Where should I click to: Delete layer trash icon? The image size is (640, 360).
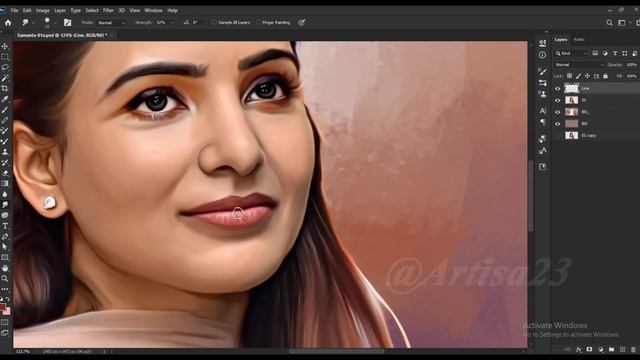pos(633,350)
